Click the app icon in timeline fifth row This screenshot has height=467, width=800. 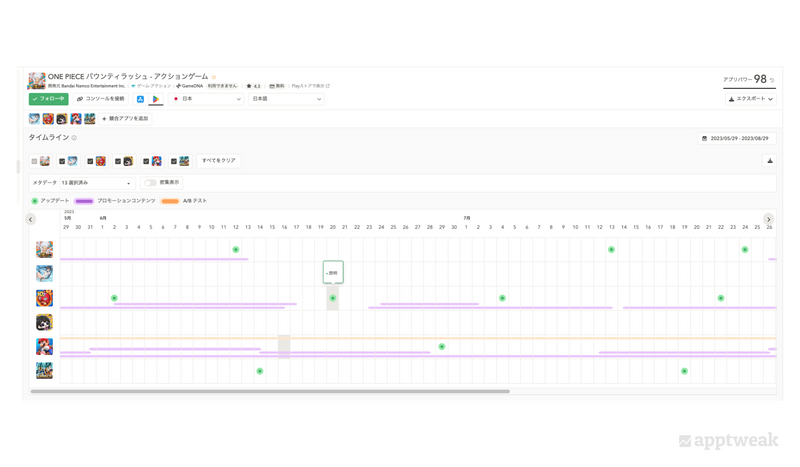click(x=44, y=347)
